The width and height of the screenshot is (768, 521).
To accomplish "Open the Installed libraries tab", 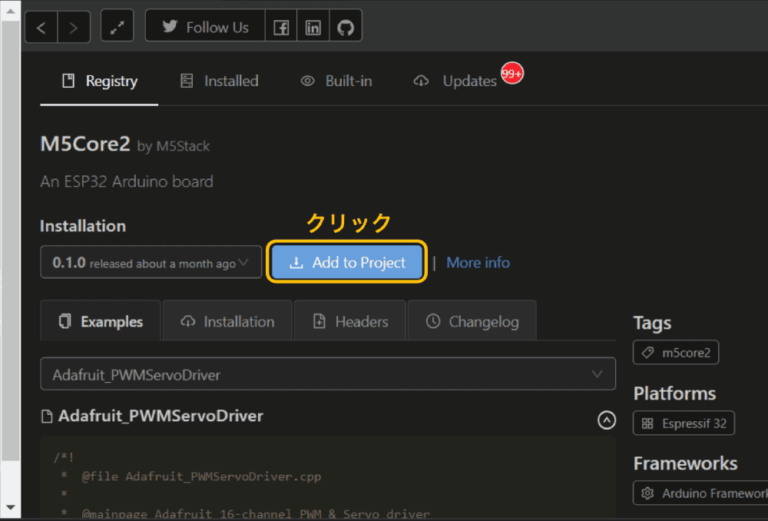I will [218, 81].
